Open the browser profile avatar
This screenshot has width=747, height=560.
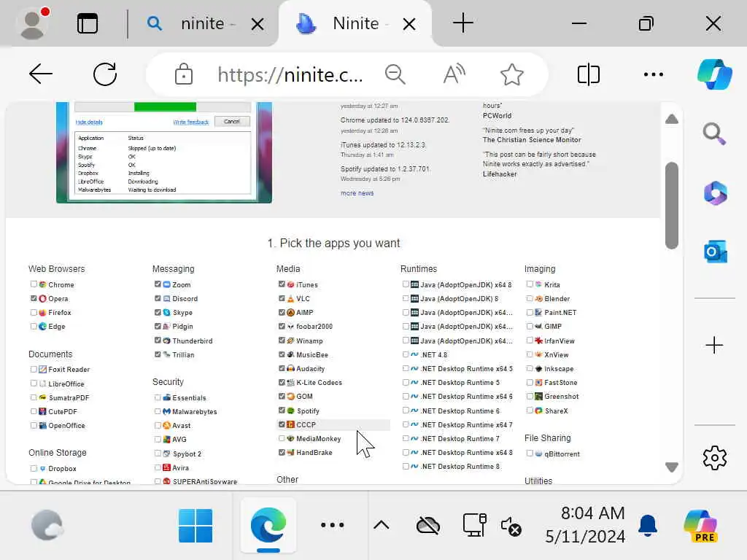(x=33, y=23)
